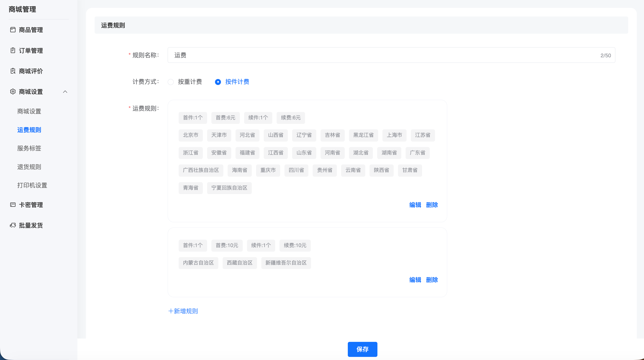The width and height of the screenshot is (644, 360).
Task: Select the 按件计费 radio button
Action: point(218,82)
